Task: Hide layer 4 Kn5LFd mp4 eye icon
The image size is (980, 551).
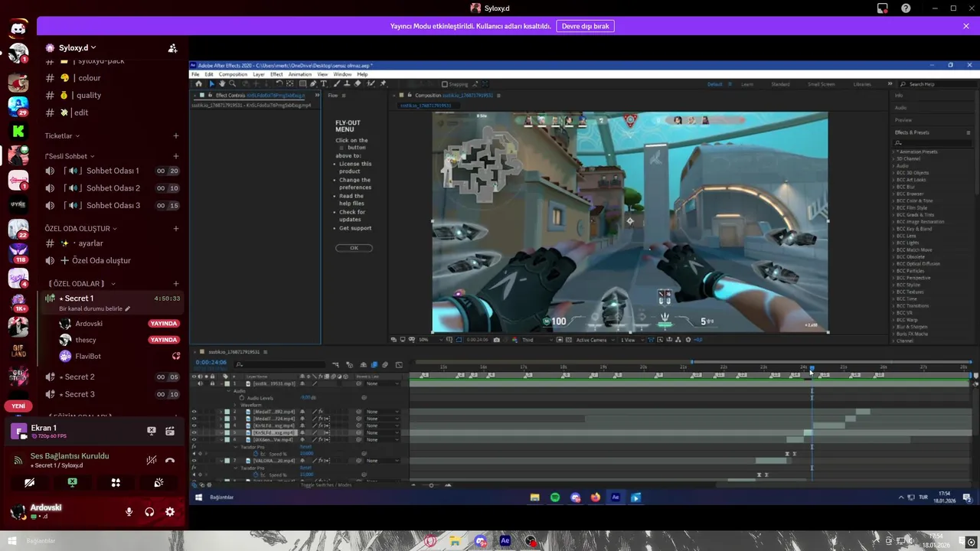Action: [x=194, y=425]
